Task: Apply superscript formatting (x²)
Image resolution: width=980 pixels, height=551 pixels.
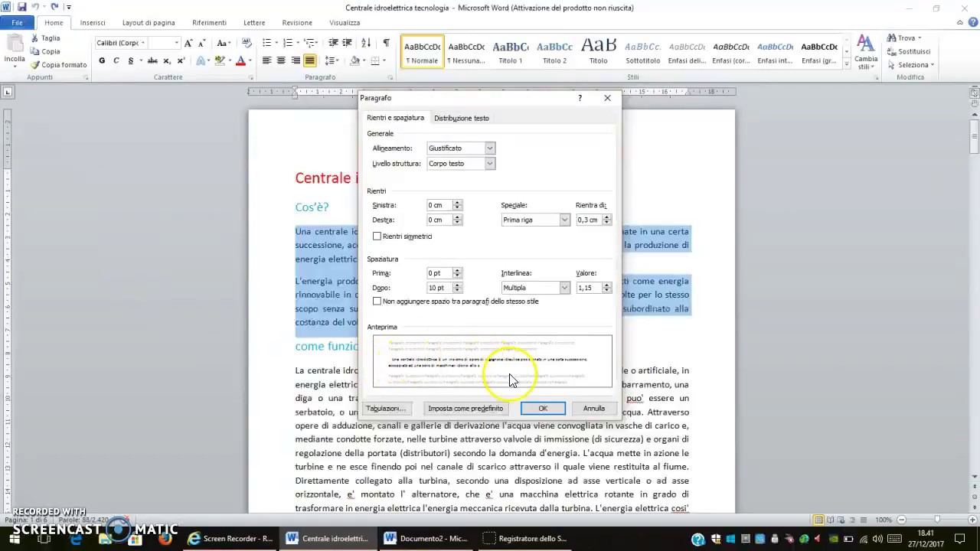Action: tap(181, 60)
